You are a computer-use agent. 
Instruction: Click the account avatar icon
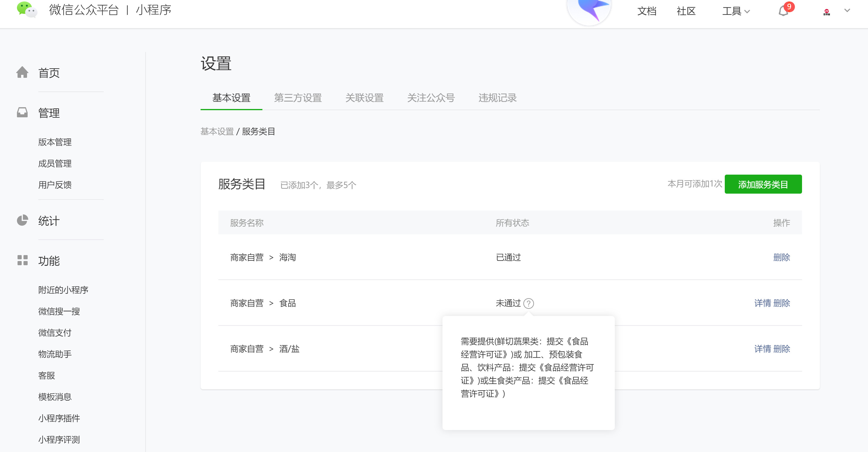pyautogui.click(x=826, y=12)
